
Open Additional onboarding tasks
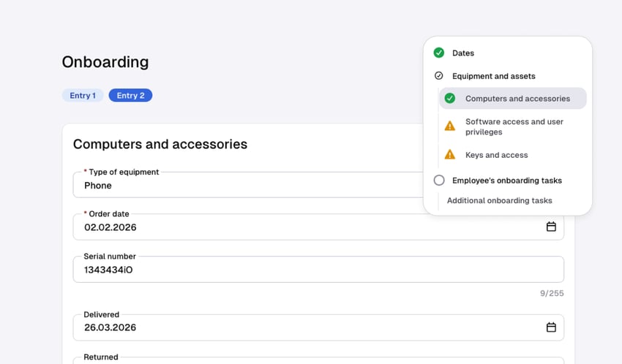pyautogui.click(x=499, y=200)
